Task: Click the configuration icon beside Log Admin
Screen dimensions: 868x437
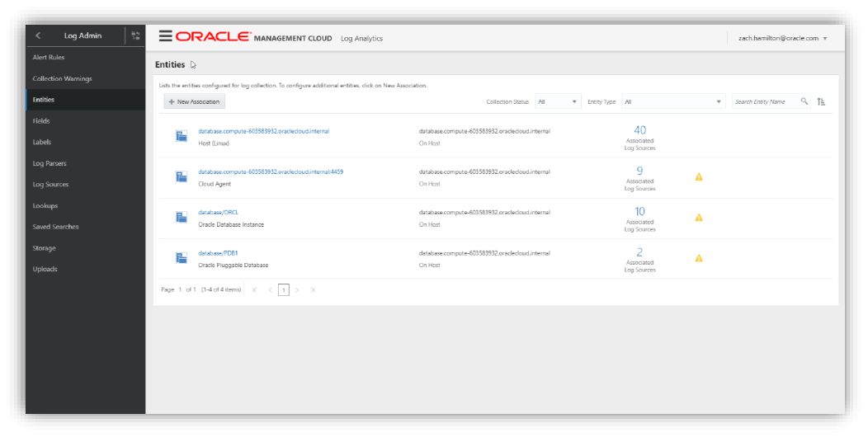Action: tap(135, 35)
